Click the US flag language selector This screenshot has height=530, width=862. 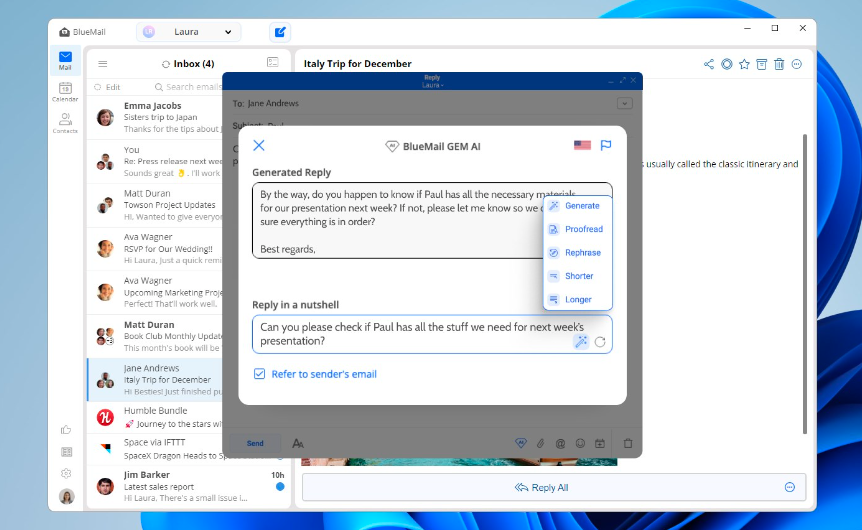[x=582, y=145]
